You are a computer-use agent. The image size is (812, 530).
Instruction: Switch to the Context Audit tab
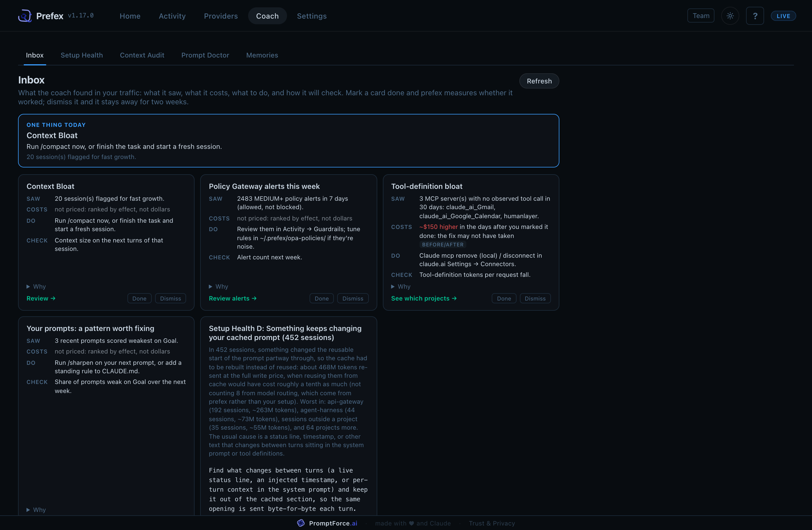pos(142,55)
